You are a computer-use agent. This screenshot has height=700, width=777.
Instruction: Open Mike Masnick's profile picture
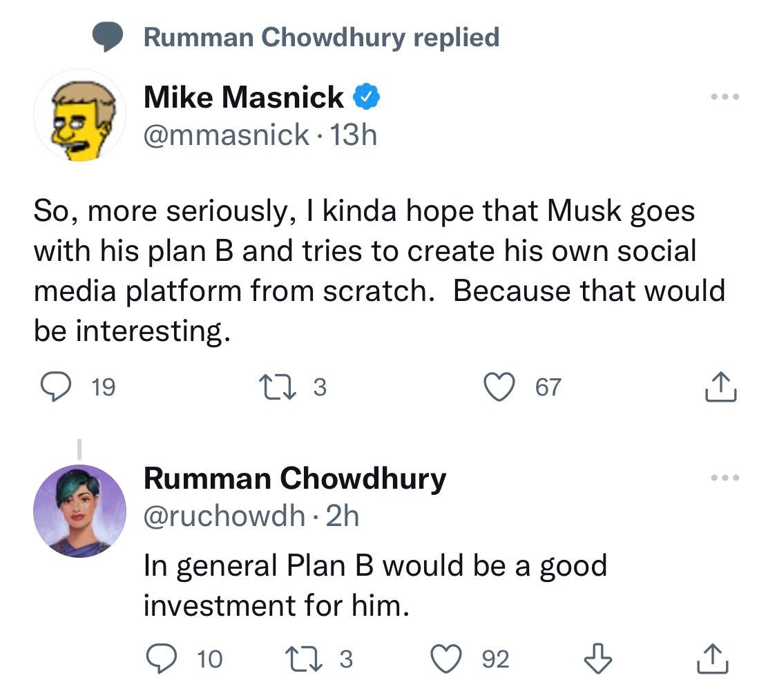79,115
